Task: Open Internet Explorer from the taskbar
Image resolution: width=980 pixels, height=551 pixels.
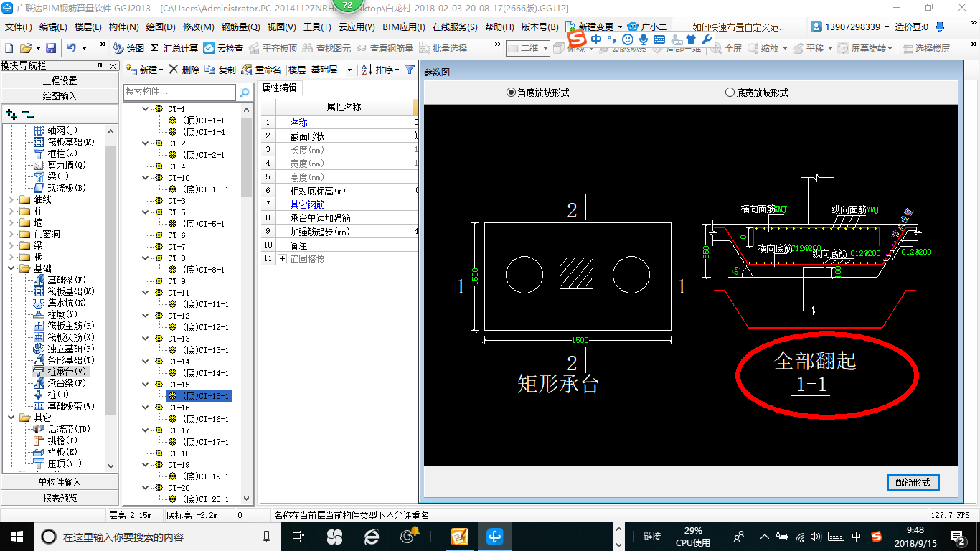Action: pyautogui.click(x=372, y=536)
